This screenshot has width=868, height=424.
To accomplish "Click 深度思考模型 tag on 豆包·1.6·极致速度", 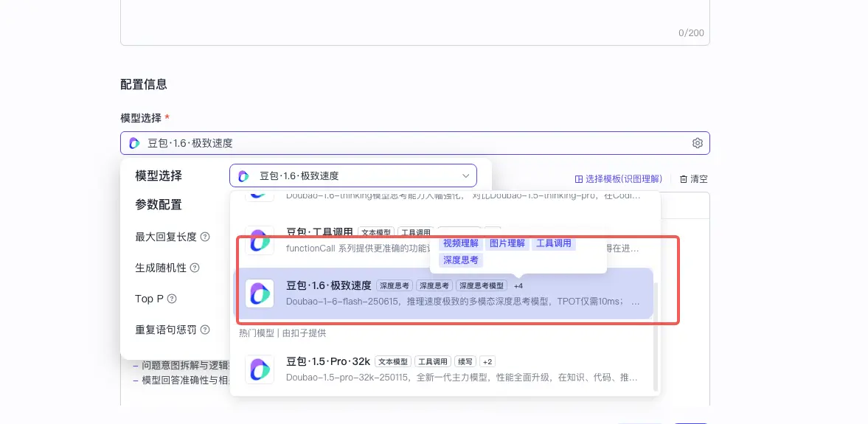I will (481, 285).
